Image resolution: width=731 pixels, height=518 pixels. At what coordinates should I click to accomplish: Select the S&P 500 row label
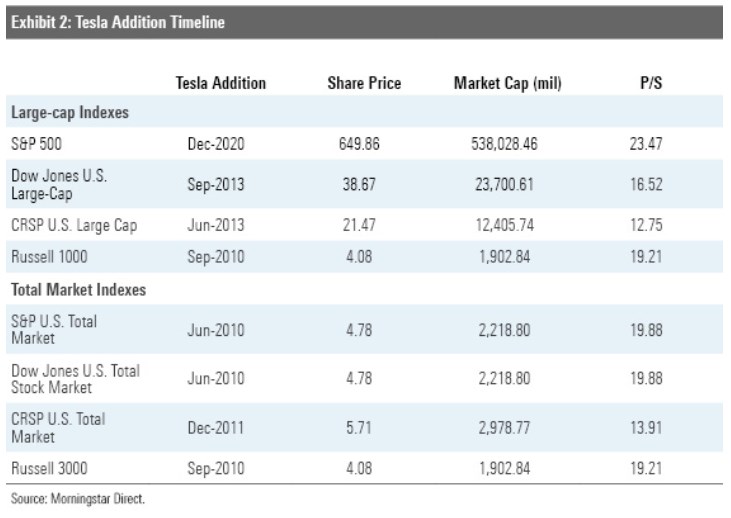[37, 144]
